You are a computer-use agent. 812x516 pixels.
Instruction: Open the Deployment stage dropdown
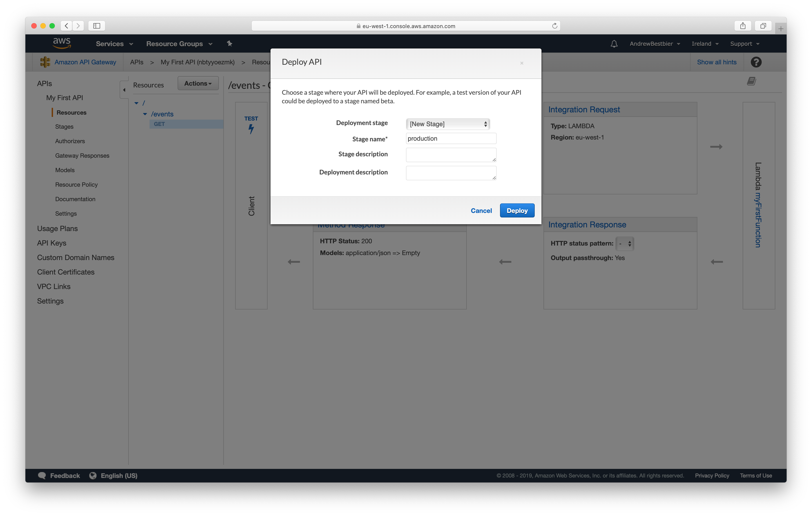(x=447, y=124)
